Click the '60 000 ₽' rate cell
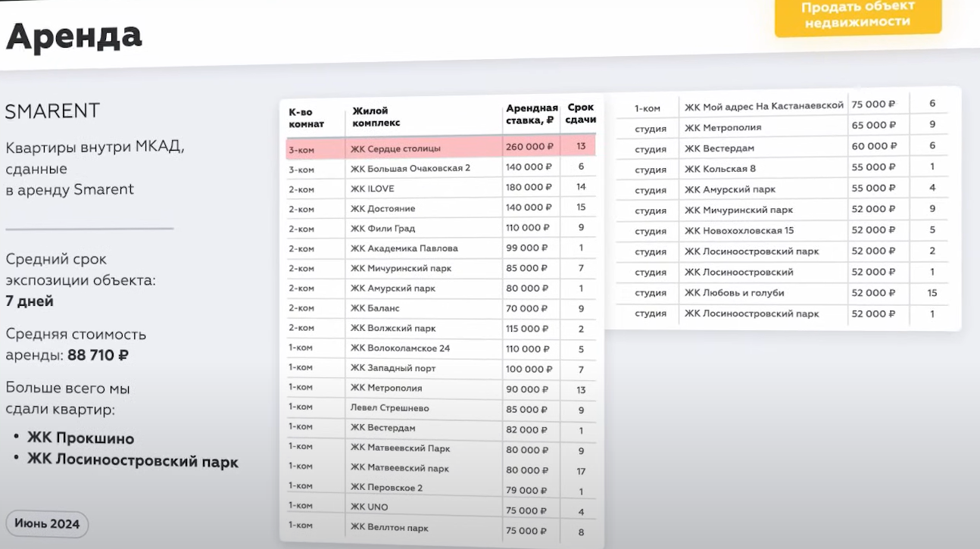This screenshot has height=549, width=980. point(874,145)
